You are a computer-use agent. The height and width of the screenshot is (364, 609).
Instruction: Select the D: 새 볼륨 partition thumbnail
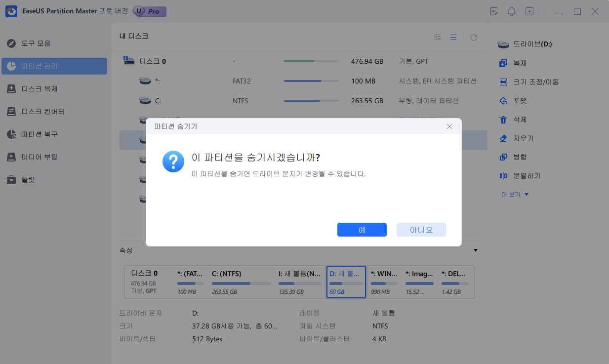346,282
